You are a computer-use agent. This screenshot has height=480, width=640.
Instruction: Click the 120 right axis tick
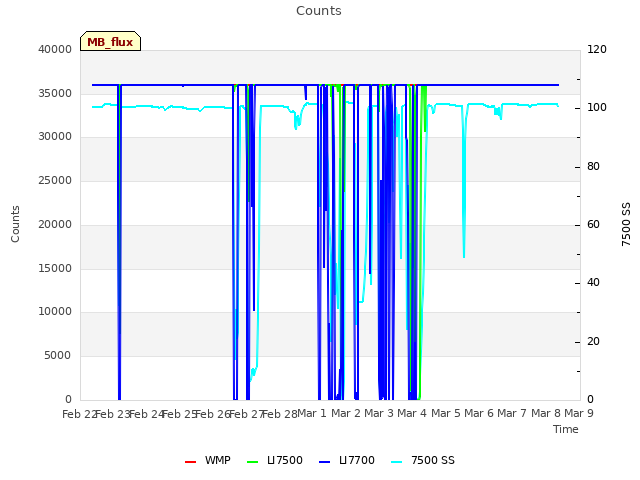[597, 49]
